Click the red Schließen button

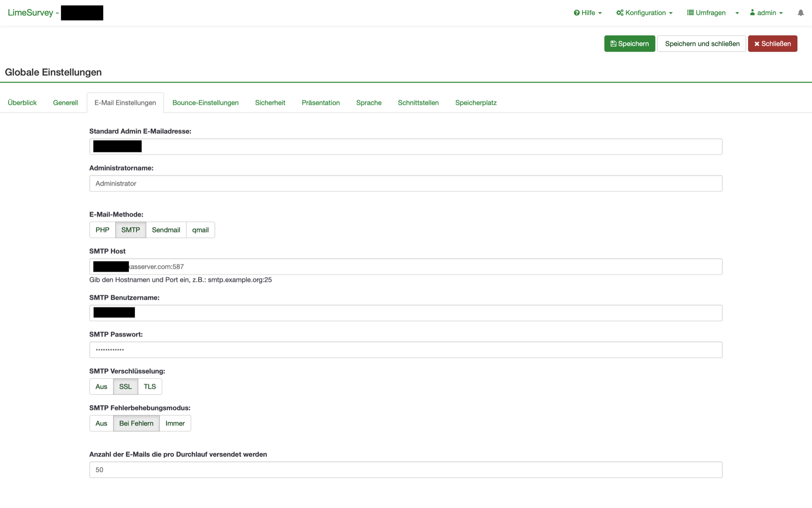[x=772, y=44]
